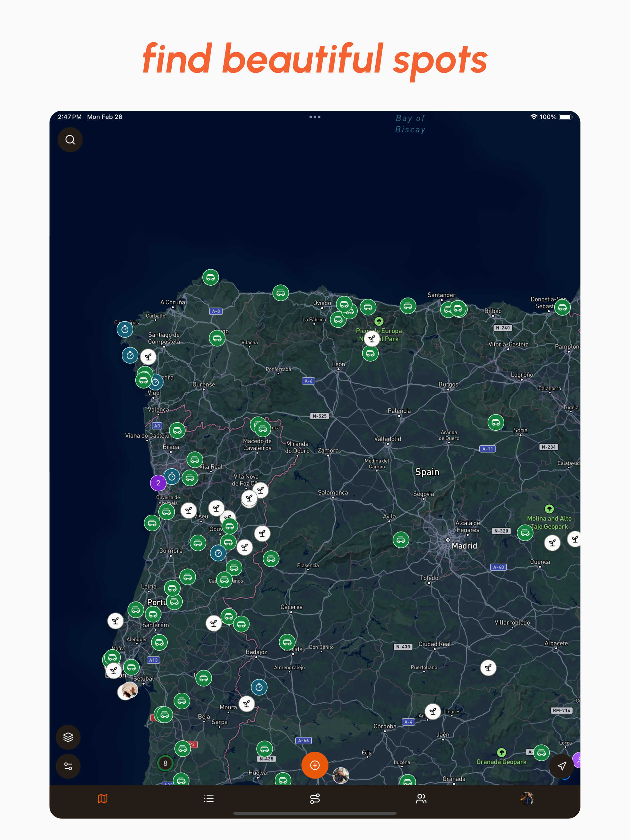
Task: Tap the Valladolid city label
Action: [388, 439]
